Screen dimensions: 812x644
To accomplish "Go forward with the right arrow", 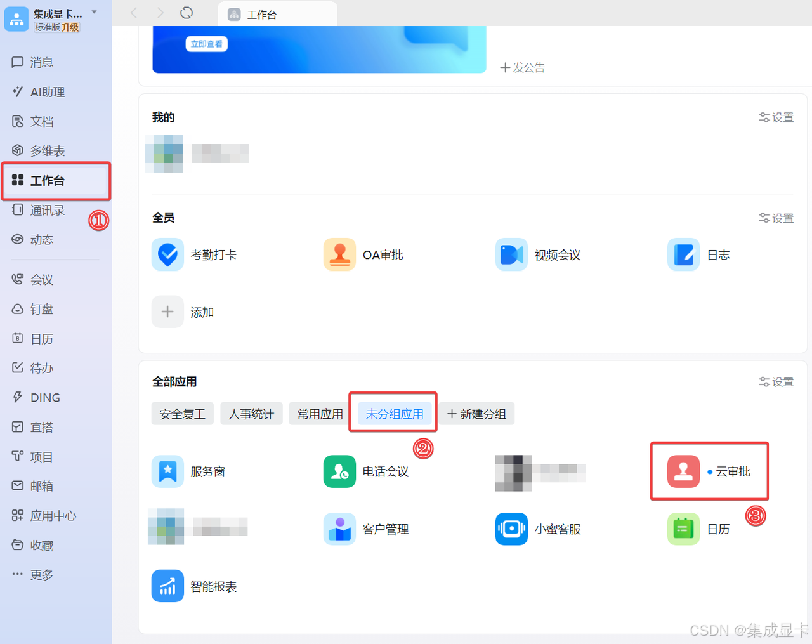I will [x=160, y=13].
